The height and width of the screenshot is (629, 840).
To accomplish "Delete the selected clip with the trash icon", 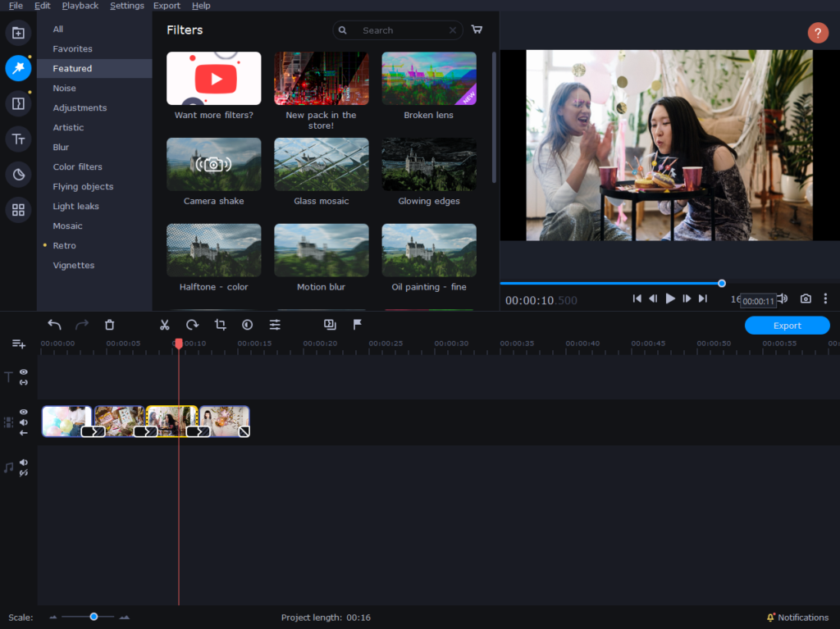I will [x=110, y=325].
